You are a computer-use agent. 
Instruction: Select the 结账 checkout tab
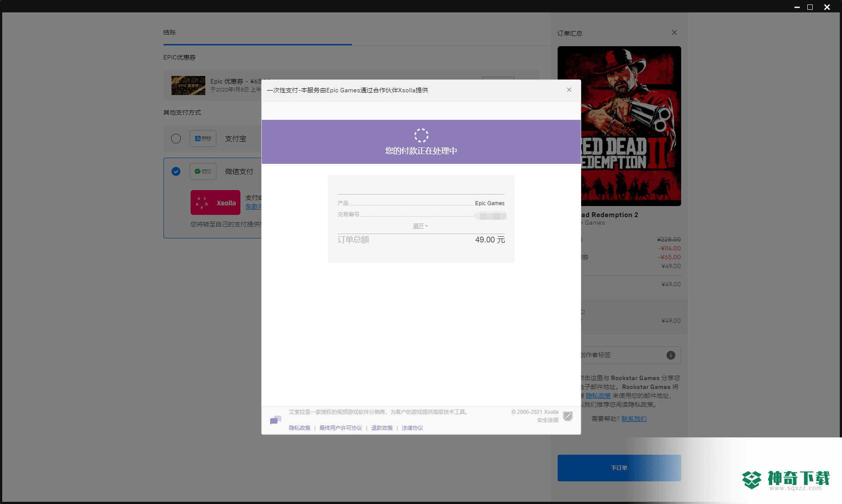point(169,32)
